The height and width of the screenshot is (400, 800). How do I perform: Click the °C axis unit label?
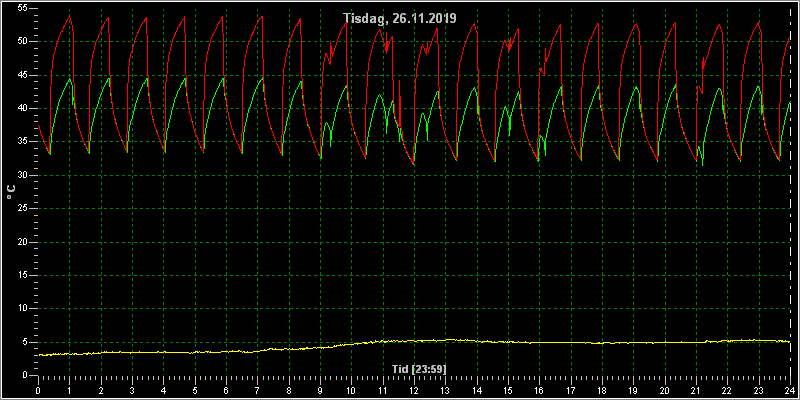11,192
